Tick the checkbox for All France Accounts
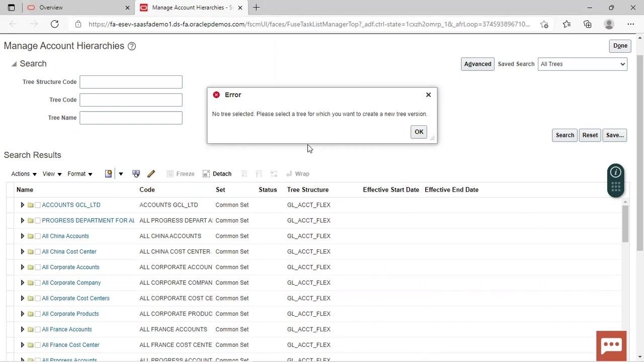The image size is (644, 362). pyautogui.click(x=38, y=330)
